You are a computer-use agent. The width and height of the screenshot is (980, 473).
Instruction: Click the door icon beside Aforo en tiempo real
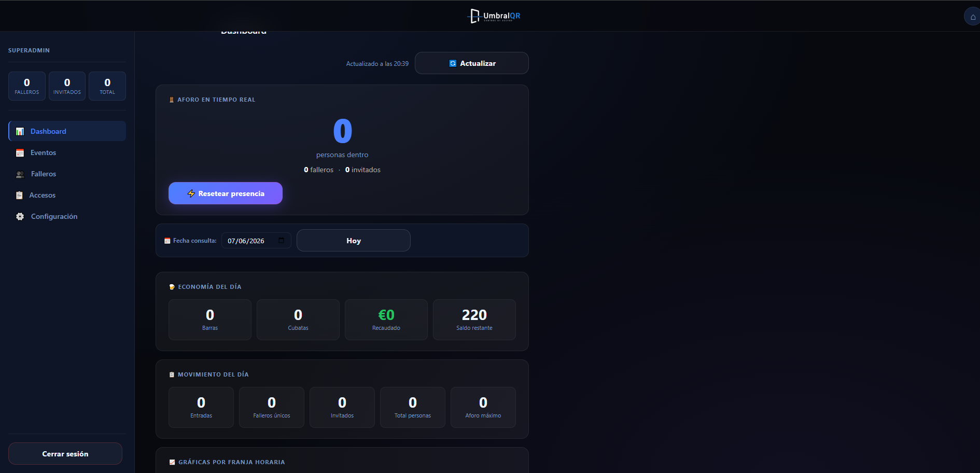[172, 100]
